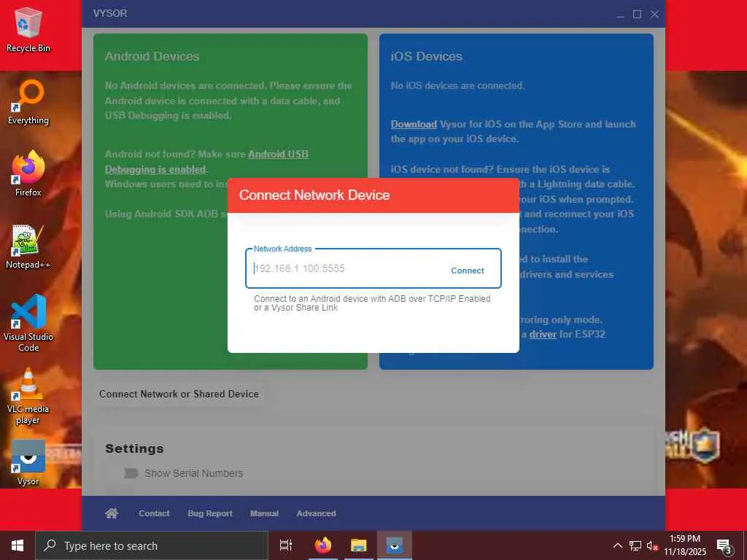The width and height of the screenshot is (747, 560).
Task: Open the Everything desktop shortcut
Action: click(x=28, y=103)
